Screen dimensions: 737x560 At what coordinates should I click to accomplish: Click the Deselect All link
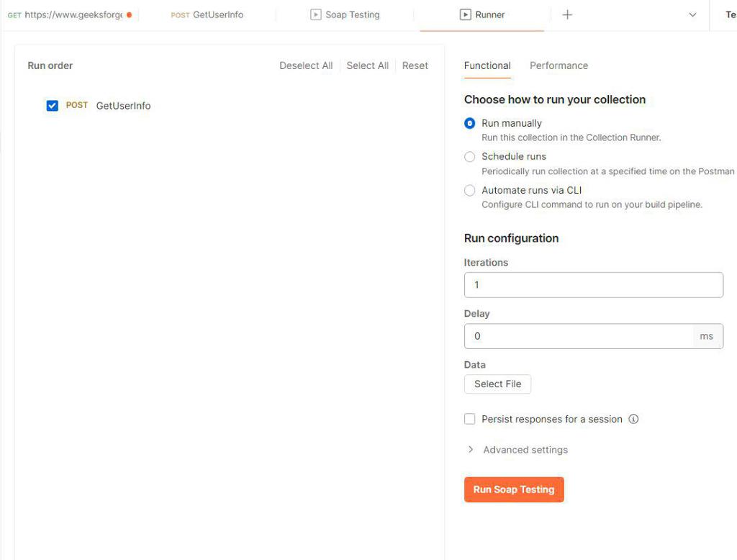[x=306, y=66]
